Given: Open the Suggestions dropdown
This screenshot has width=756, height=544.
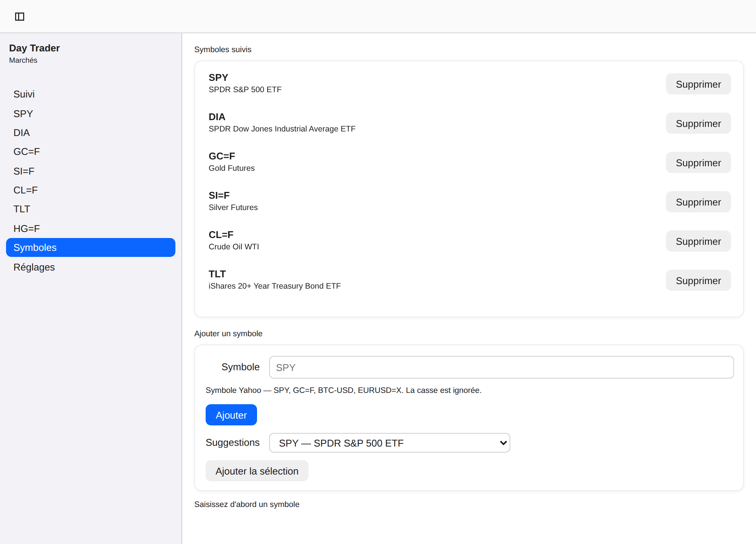Looking at the screenshot, I should (389, 443).
